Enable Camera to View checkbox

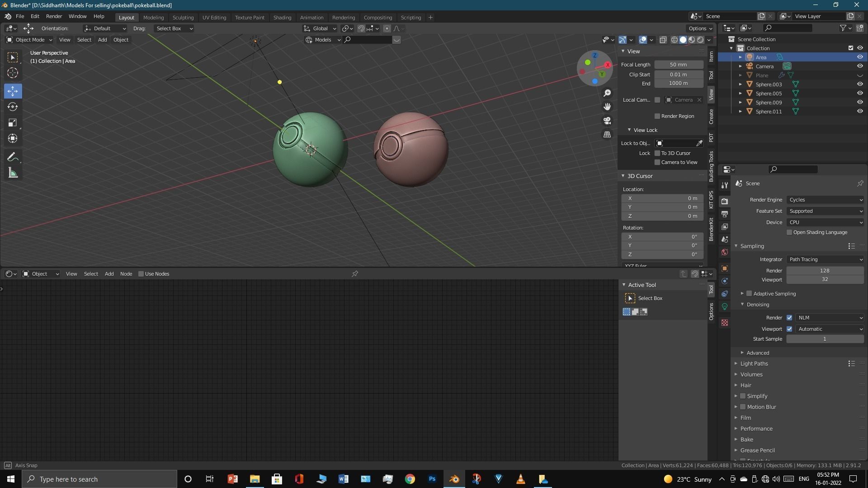[x=657, y=162]
